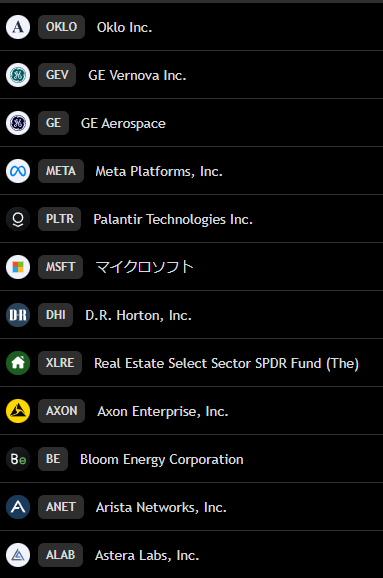Click the yellow Axon logo icon

(x=18, y=411)
